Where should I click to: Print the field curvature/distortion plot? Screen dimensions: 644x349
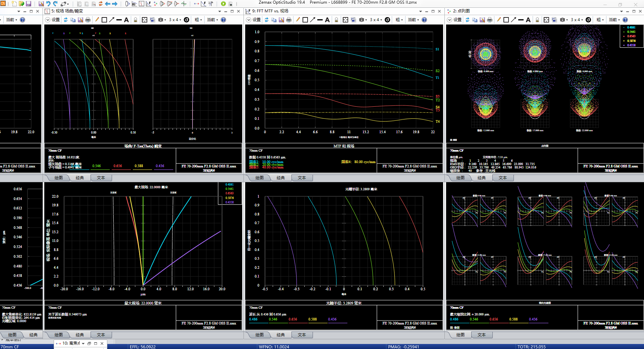click(x=88, y=20)
